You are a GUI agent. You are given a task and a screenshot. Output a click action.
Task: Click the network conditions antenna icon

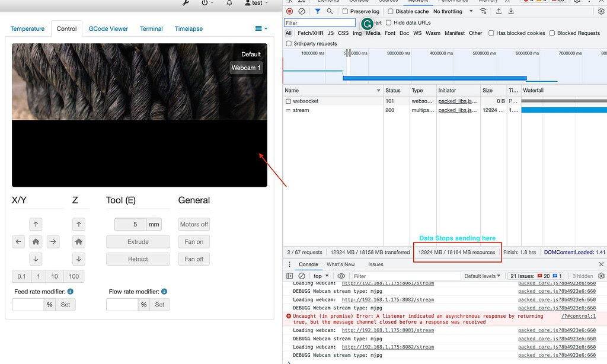483,11
